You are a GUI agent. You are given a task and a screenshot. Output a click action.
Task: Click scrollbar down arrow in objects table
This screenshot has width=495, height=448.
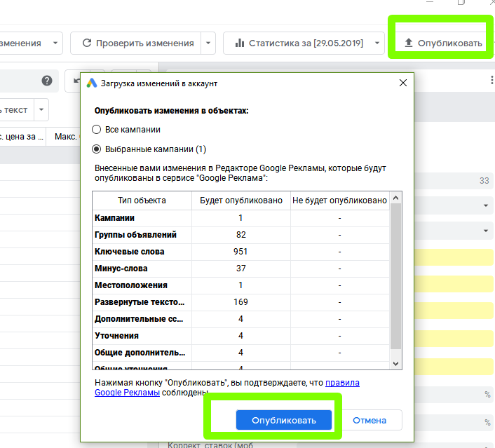395,364
